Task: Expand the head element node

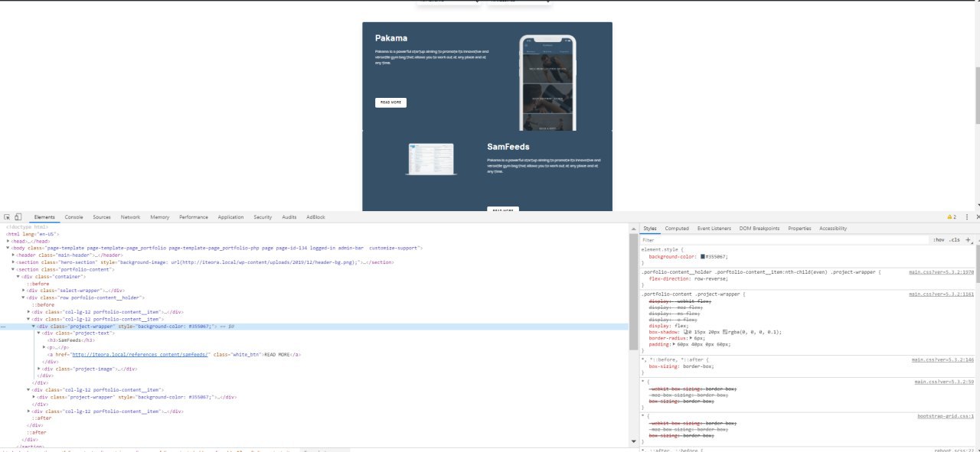Action: (x=8, y=241)
